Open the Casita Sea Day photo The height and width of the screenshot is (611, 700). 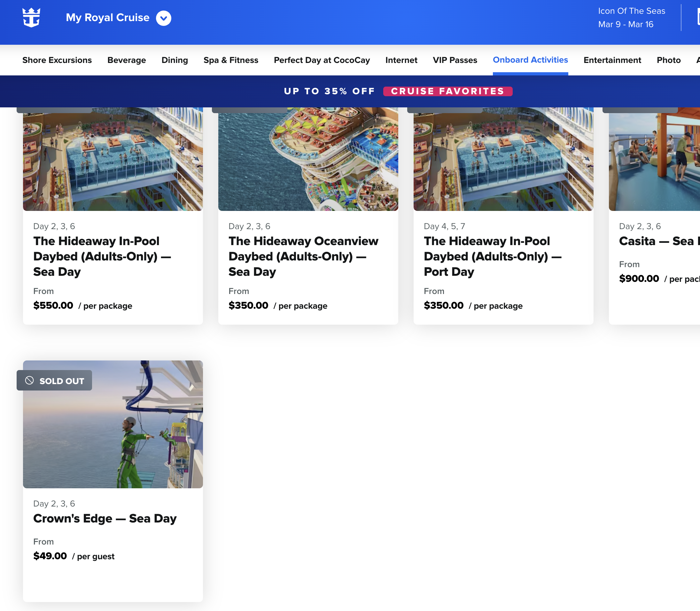pos(654,159)
